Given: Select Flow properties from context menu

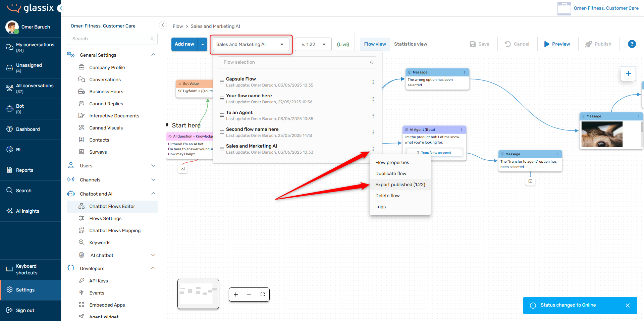Looking at the screenshot, I should click(400, 162).
